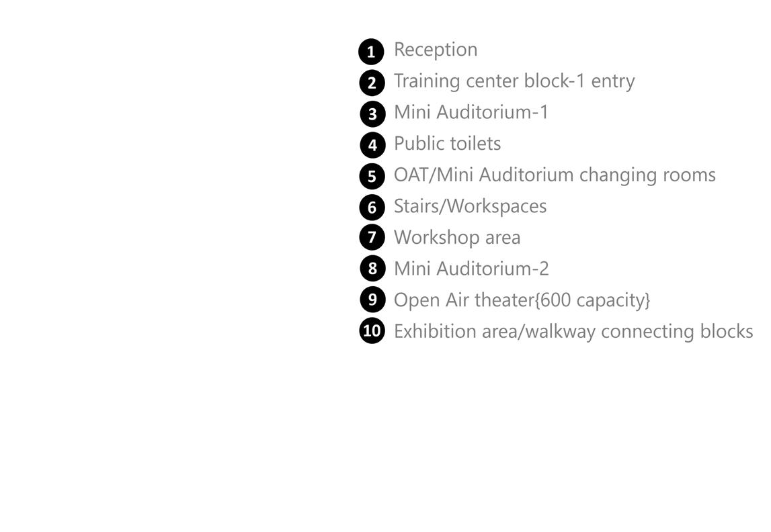Click the number 5 circle icon
The image size is (771, 532).
pyautogui.click(x=372, y=177)
